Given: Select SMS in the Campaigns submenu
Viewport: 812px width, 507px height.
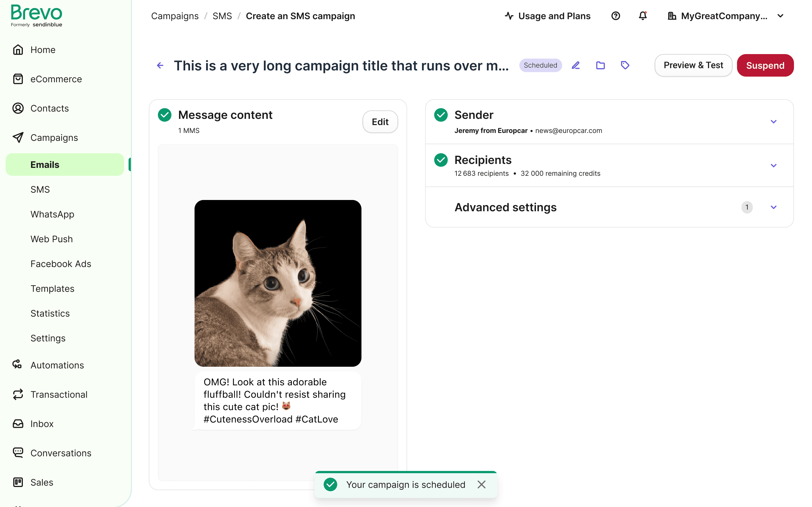Looking at the screenshot, I should (x=40, y=190).
